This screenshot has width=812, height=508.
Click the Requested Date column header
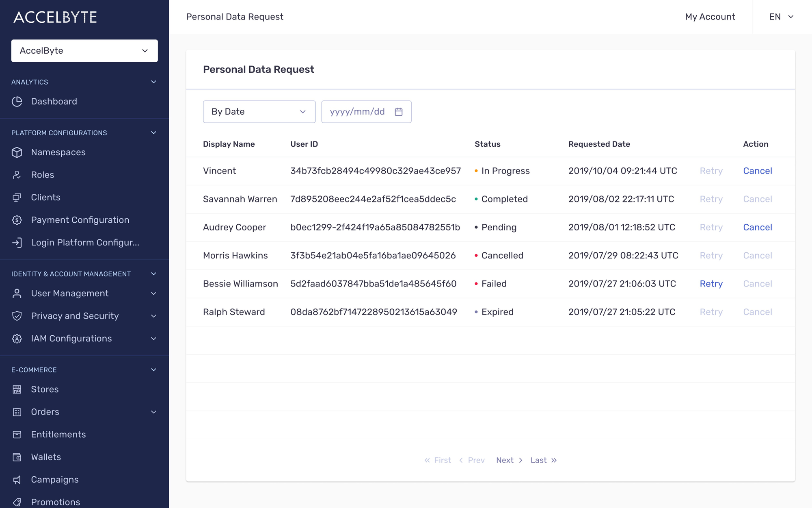(599, 144)
